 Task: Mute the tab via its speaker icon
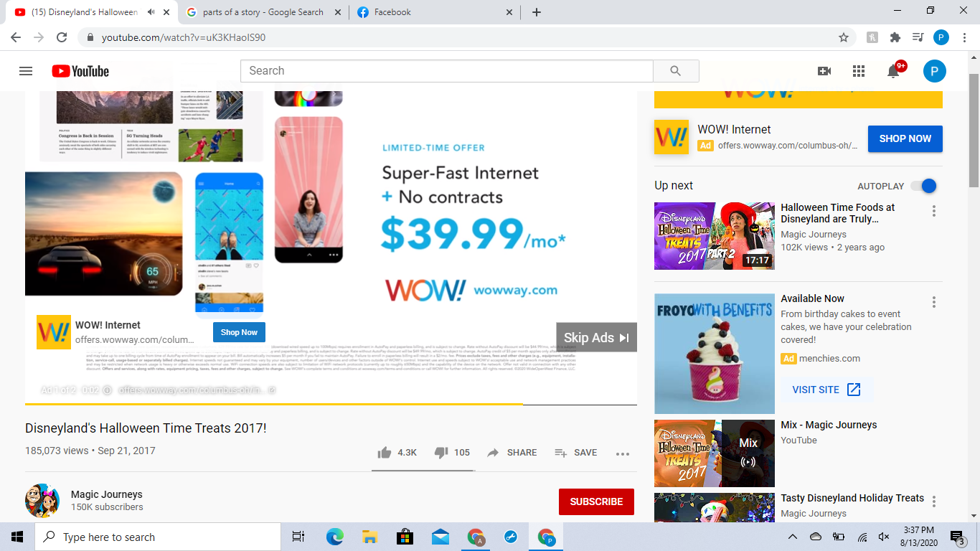(x=151, y=12)
